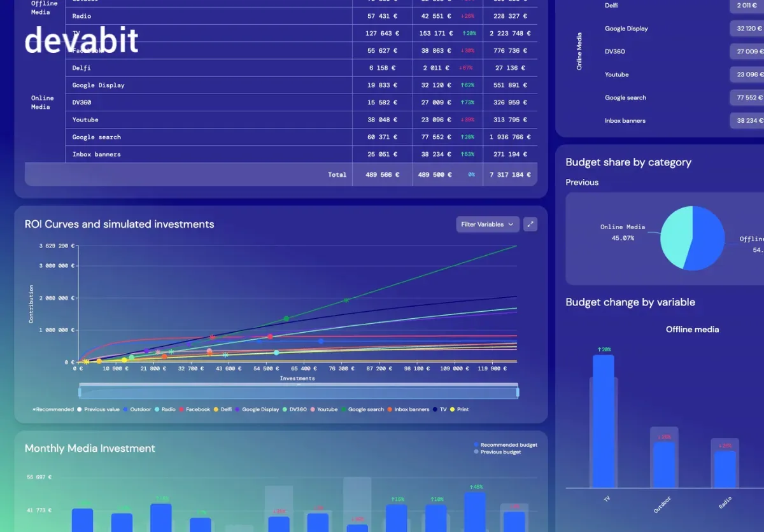The width and height of the screenshot is (764, 532).
Task: Click the Youtube budget field in right panel
Action: pos(747,74)
